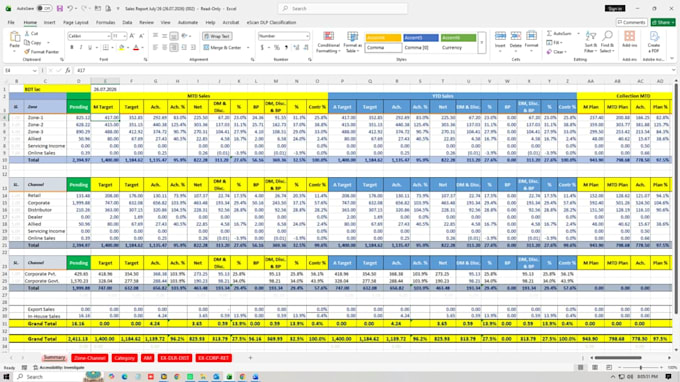680x382 pixels.
Task: Open the Clear dropdown
Action: (556, 52)
